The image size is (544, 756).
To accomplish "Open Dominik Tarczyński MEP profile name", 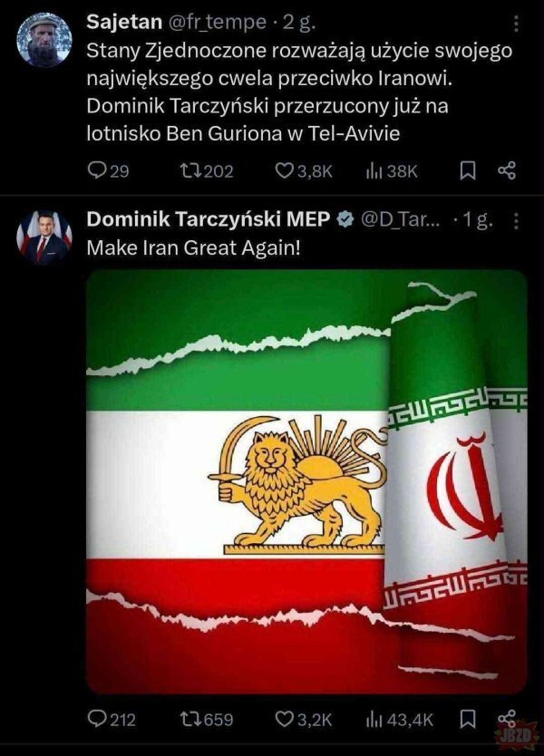I will coord(208,219).
